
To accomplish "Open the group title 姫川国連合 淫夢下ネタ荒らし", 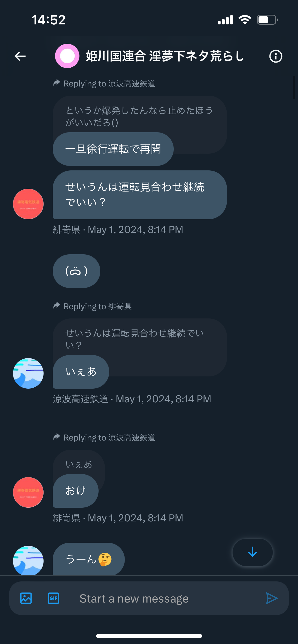I will [x=165, y=56].
